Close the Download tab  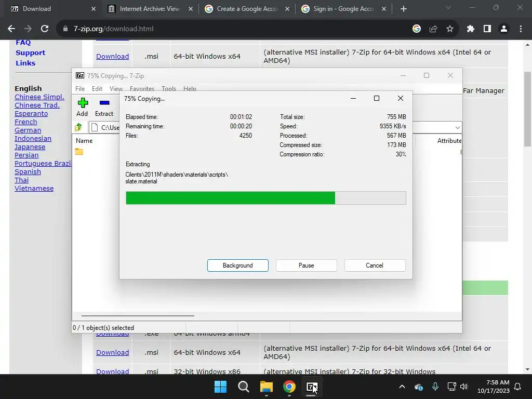coord(94,9)
